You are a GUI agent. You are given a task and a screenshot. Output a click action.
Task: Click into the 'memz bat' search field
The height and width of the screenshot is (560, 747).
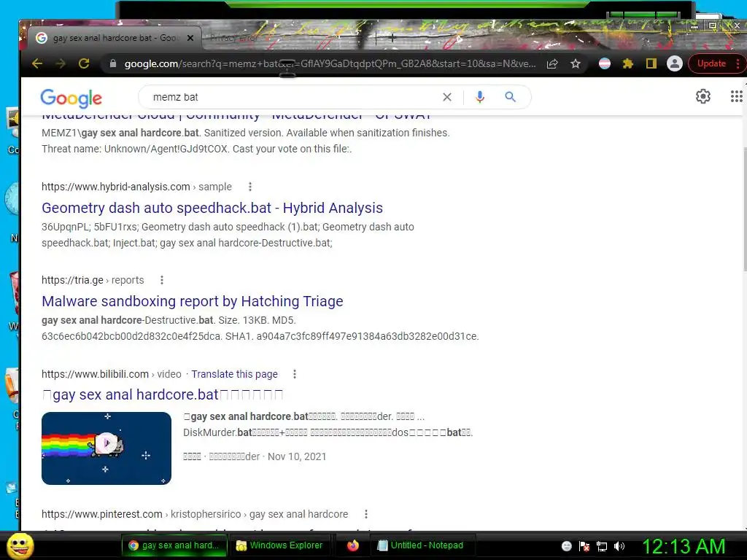tap(290, 97)
